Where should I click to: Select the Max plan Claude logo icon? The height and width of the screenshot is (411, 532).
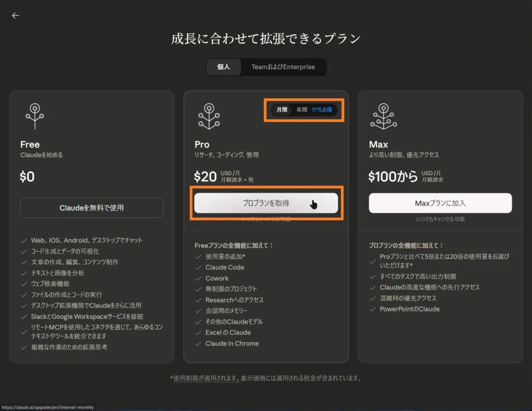[383, 115]
